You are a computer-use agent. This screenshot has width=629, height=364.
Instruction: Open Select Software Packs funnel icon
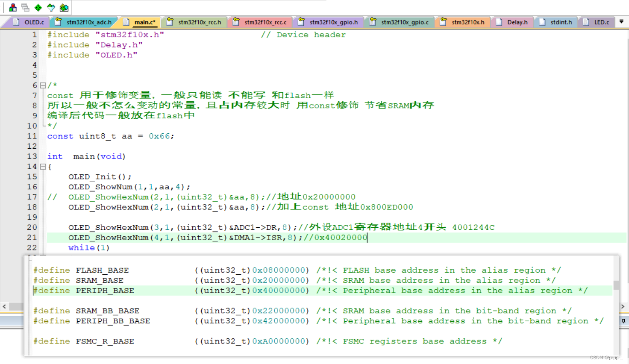(50, 7)
